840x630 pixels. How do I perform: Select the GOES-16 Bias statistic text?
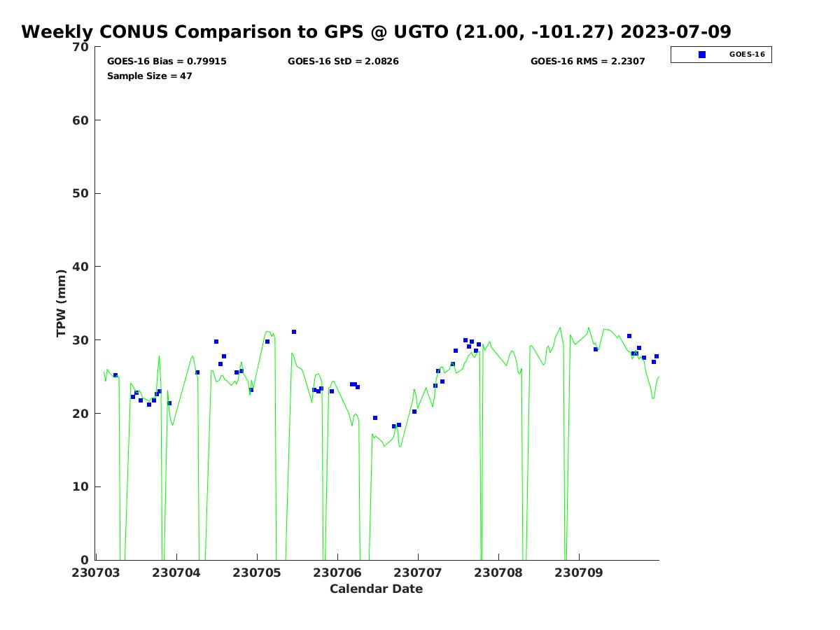click(x=167, y=62)
